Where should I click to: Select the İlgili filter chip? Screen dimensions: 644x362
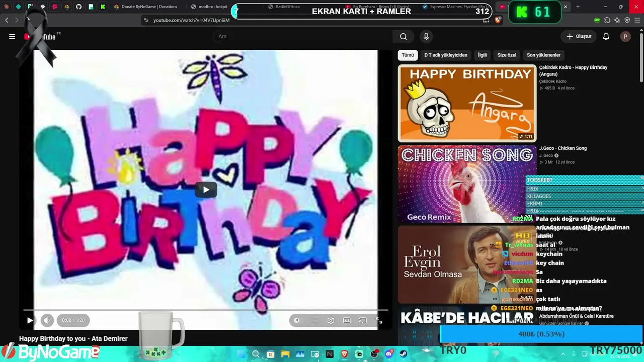(482, 55)
